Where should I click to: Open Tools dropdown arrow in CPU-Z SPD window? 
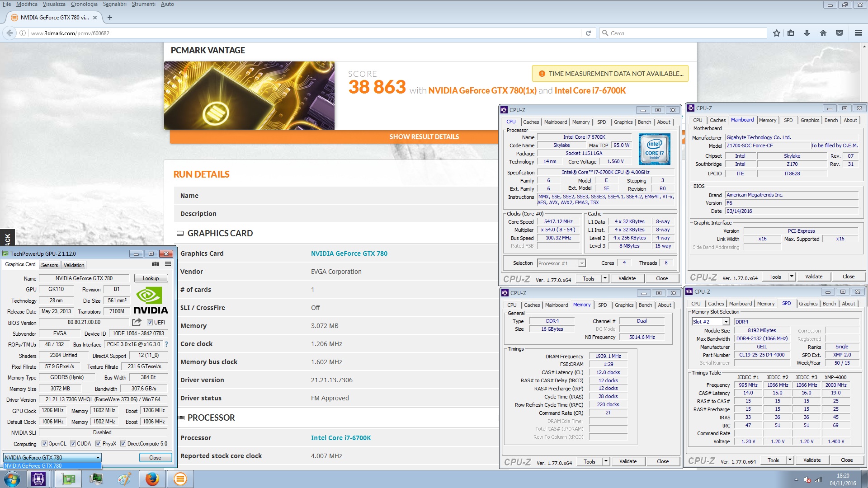pos(790,460)
